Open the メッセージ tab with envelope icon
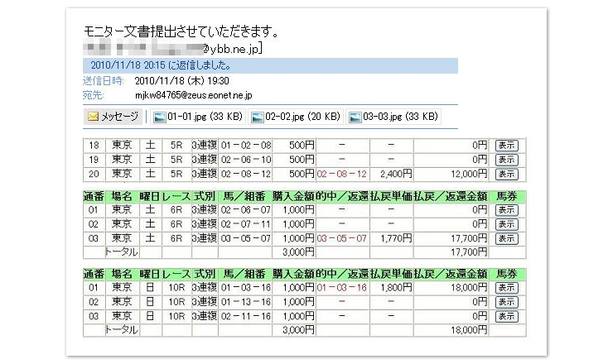 113,117
